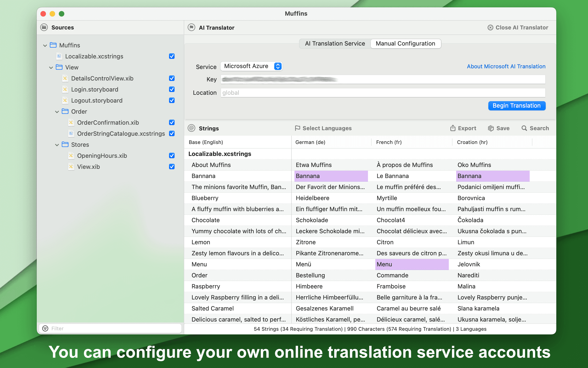Click the German (de) column header
This screenshot has height=368, width=588.
(x=331, y=142)
